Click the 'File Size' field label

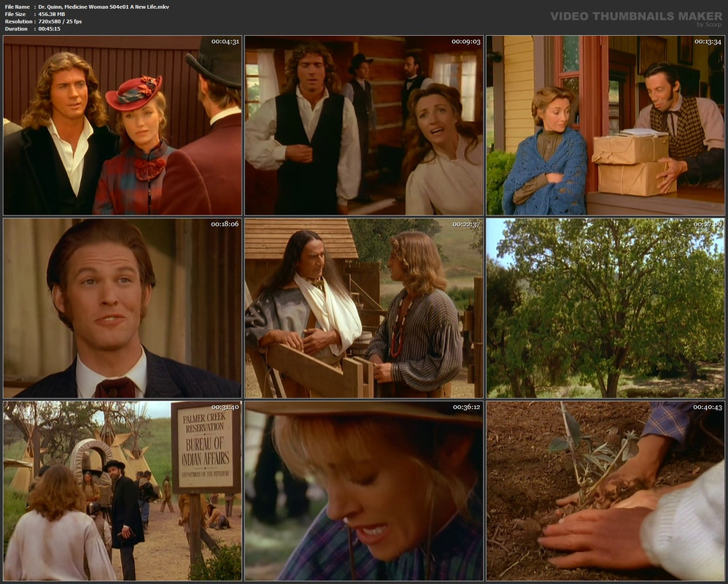pyautogui.click(x=15, y=15)
